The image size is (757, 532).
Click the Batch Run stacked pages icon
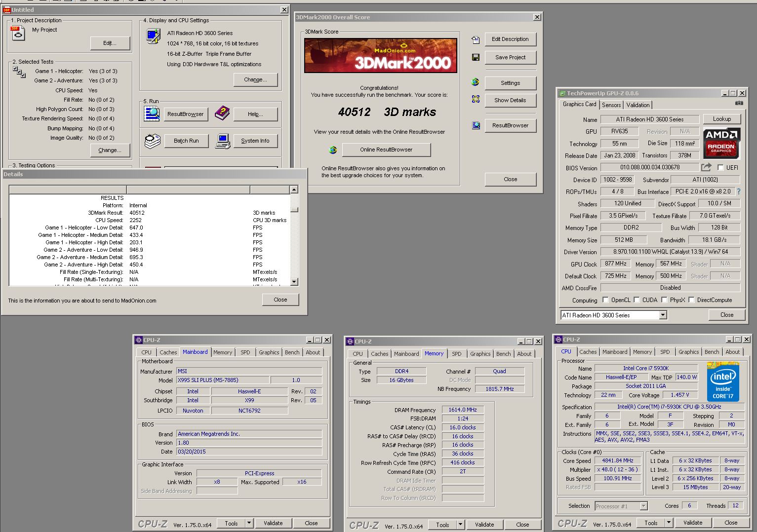153,141
